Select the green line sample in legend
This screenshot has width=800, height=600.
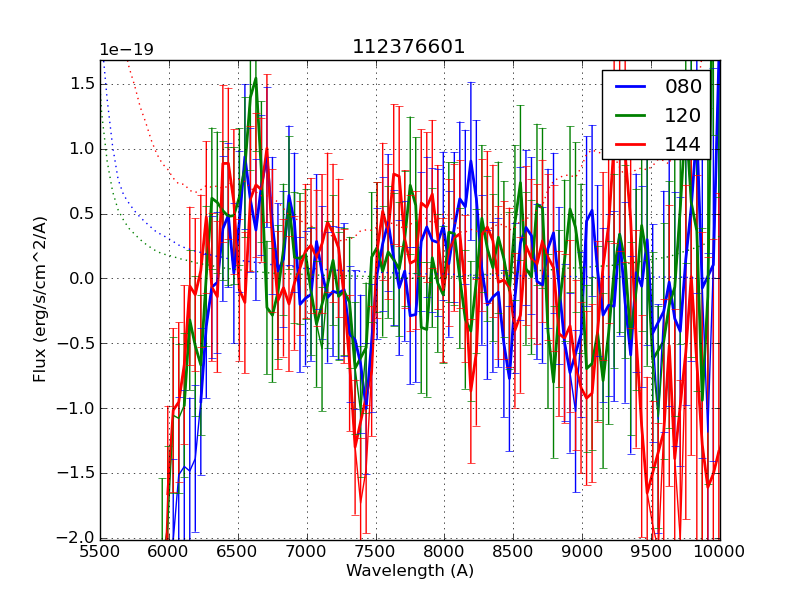[x=630, y=116]
